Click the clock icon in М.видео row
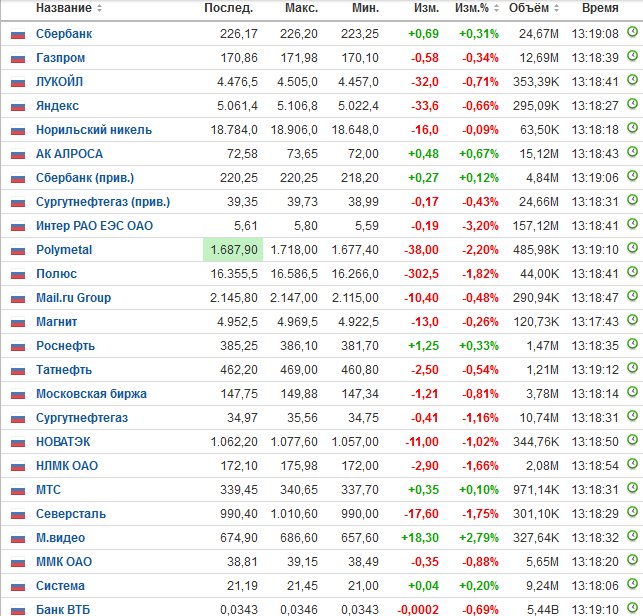Viewport: 643px width, 616px height. coord(633,535)
